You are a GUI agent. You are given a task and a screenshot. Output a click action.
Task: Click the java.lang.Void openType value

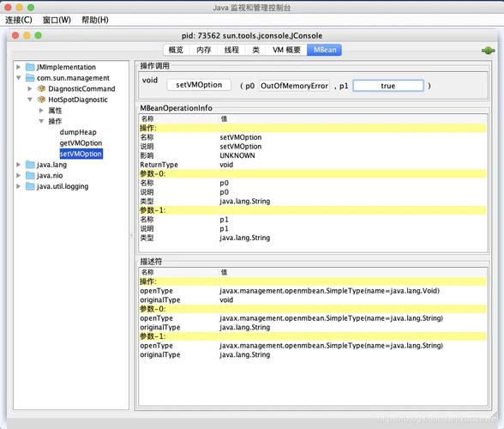tap(329, 291)
